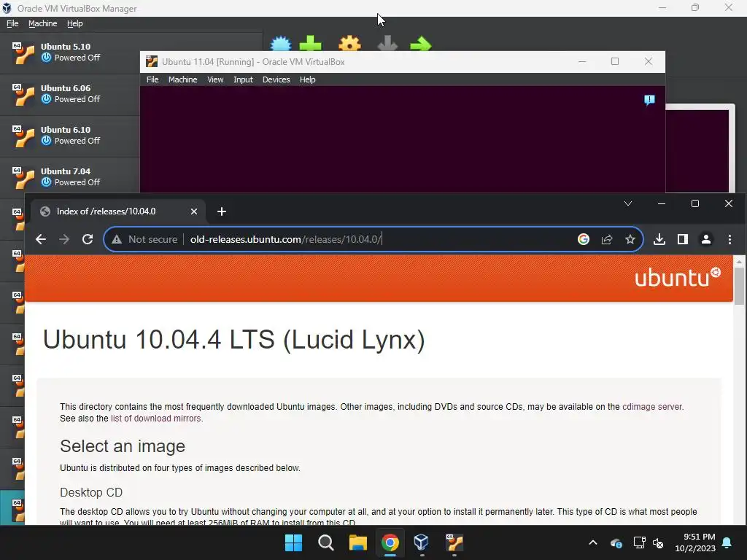Open taskbar Search
This screenshot has width=747, height=560.
[x=326, y=542]
